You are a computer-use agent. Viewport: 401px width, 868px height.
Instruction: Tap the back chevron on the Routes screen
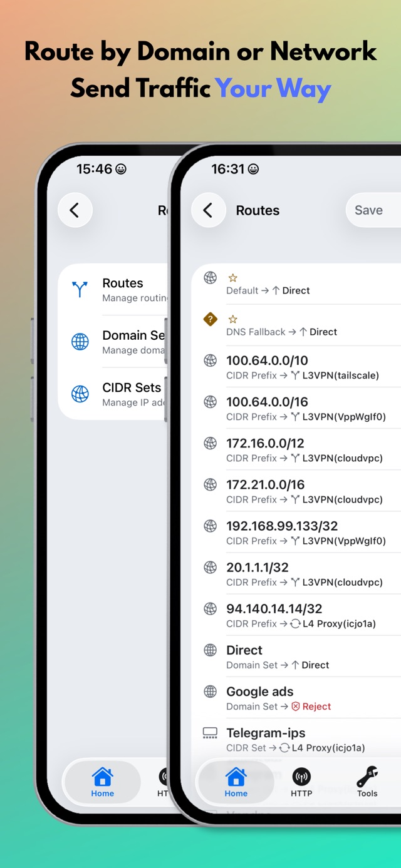pos(208,210)
